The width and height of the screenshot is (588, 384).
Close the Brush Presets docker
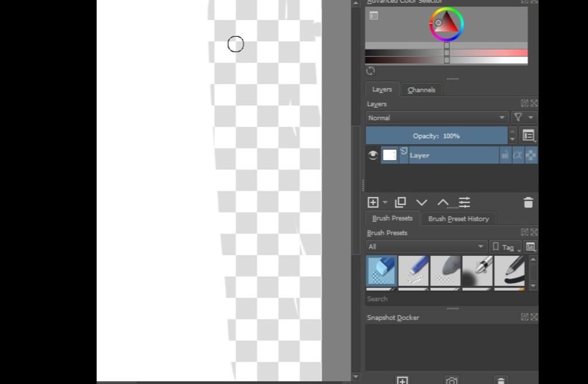[534, 232]
